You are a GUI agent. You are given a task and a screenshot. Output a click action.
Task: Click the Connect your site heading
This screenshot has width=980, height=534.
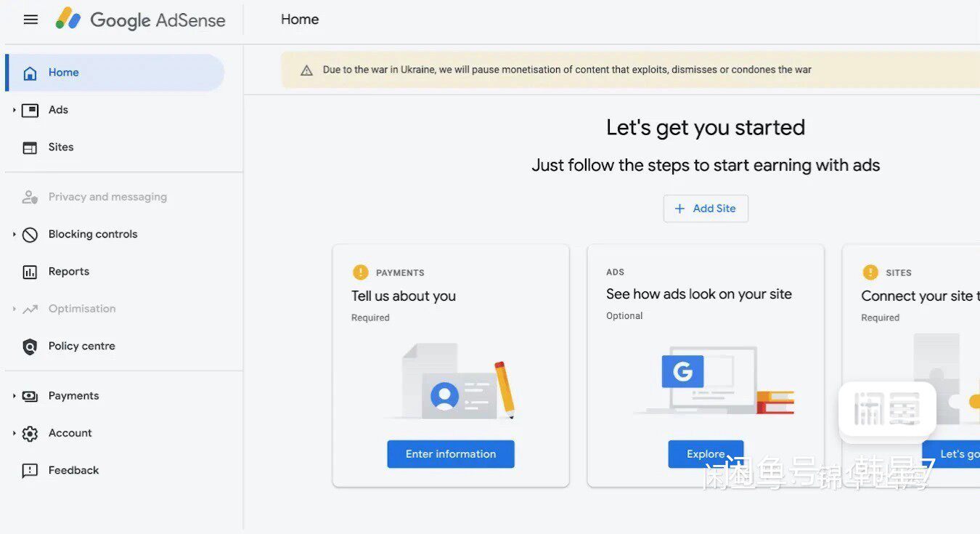click(920, 296)
